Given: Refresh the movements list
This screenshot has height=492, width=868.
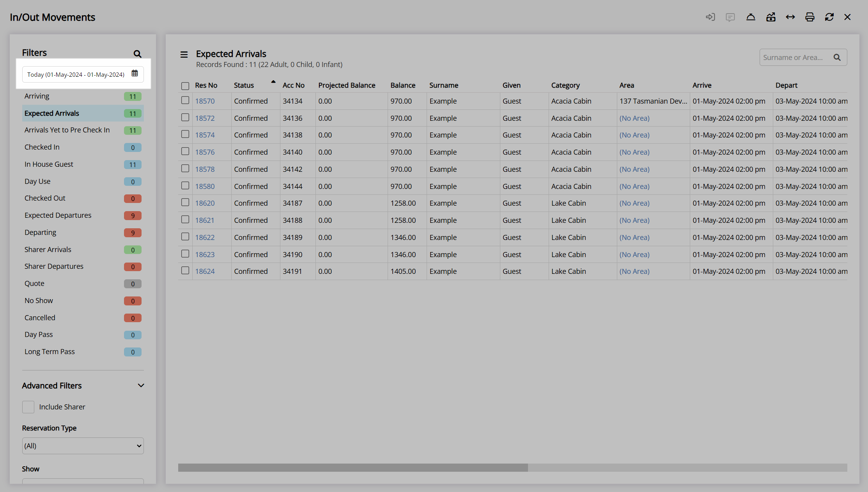Looking at the screenshot, I should (829, 17).
